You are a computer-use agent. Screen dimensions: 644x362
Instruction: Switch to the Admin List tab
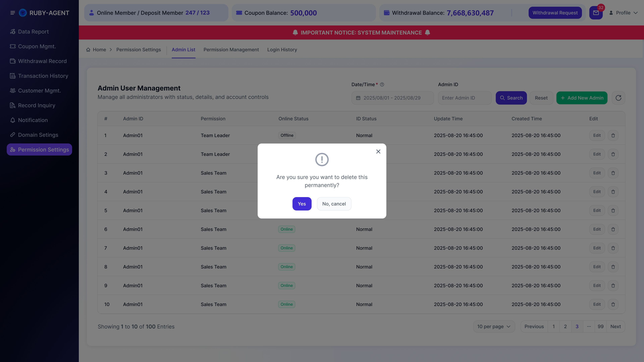tap(183, 50)
